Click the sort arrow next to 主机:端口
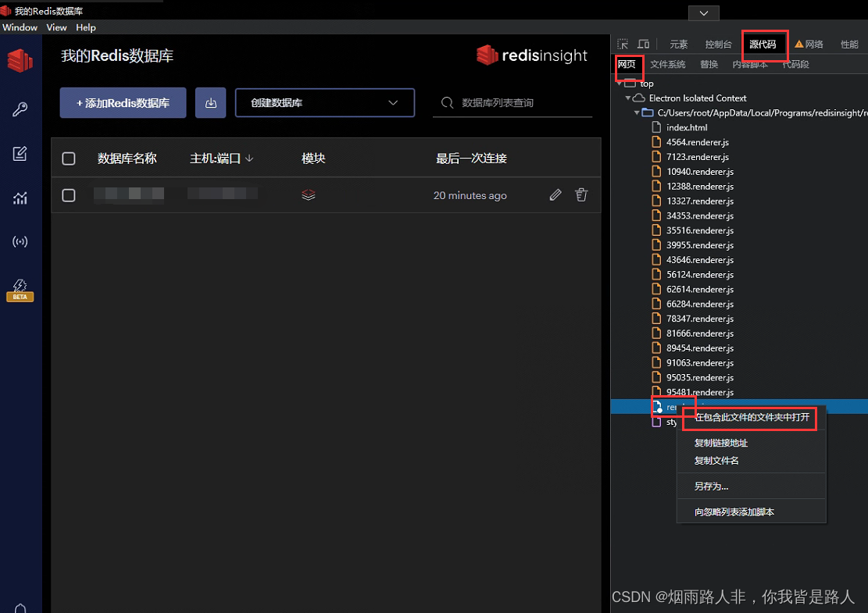 click(x=249, y=159)
